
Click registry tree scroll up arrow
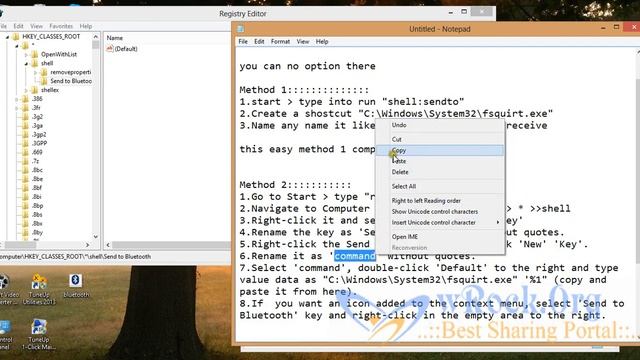coord(96,37)
